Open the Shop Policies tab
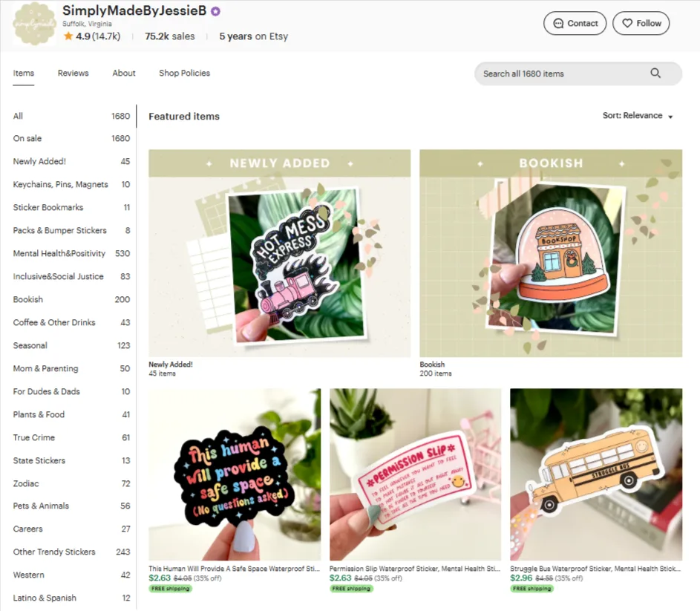The height and width of the screenshot is (611, 700). (184, 73)
